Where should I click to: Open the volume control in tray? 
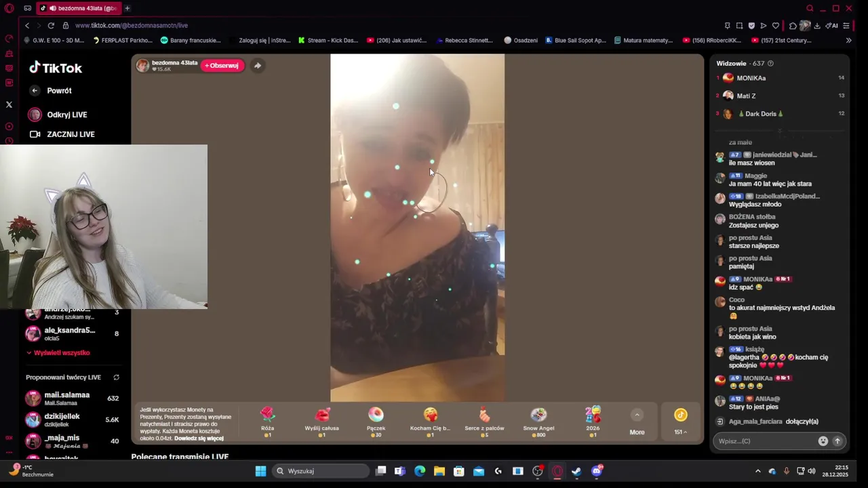point(812,471)
